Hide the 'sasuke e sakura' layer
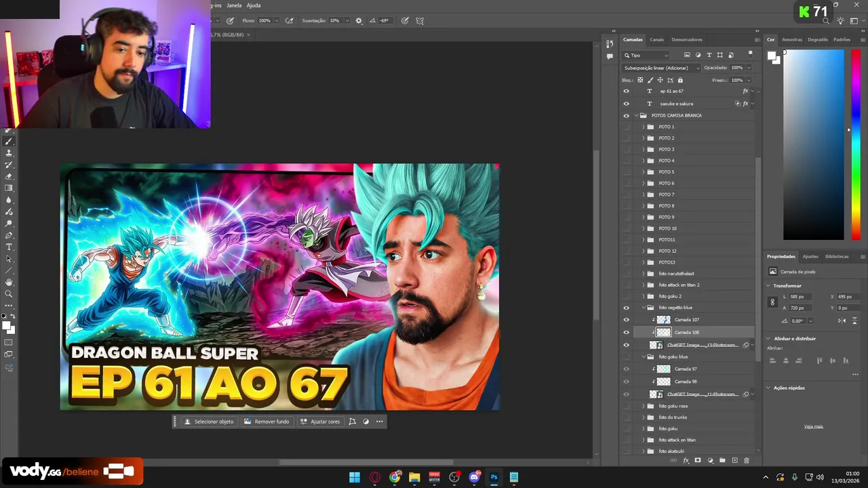This screenshot has height=488, width=868. click(626, 104)
